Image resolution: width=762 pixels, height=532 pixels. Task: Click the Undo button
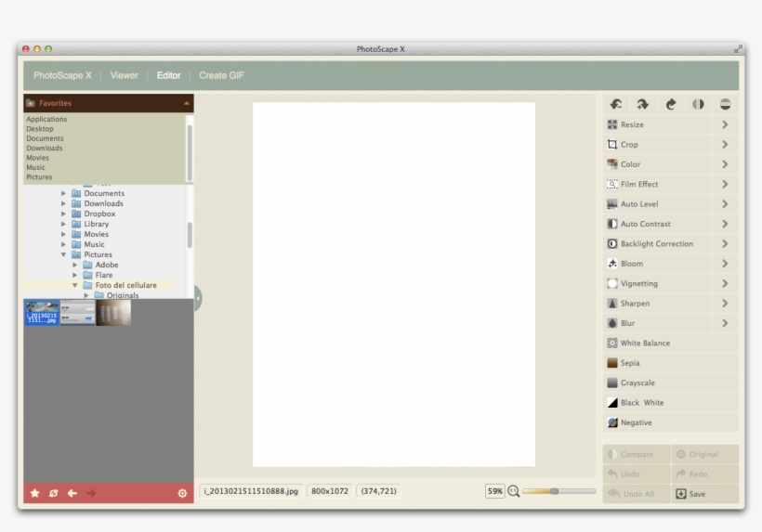637,474
